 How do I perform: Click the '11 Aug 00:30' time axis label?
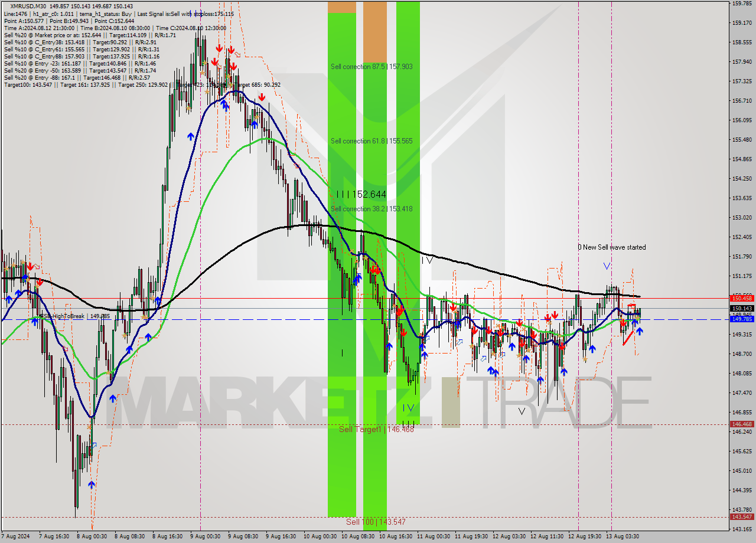(x=433, y=537)
